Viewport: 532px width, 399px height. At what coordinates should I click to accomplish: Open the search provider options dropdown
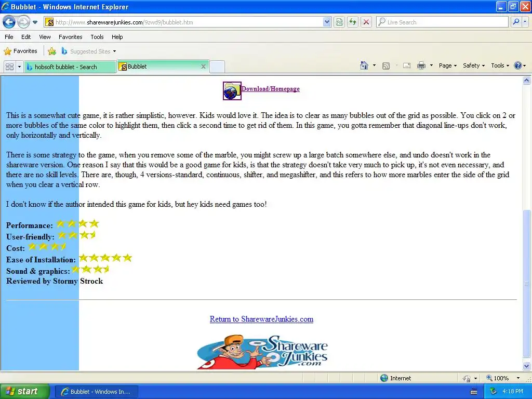(525, 22)
